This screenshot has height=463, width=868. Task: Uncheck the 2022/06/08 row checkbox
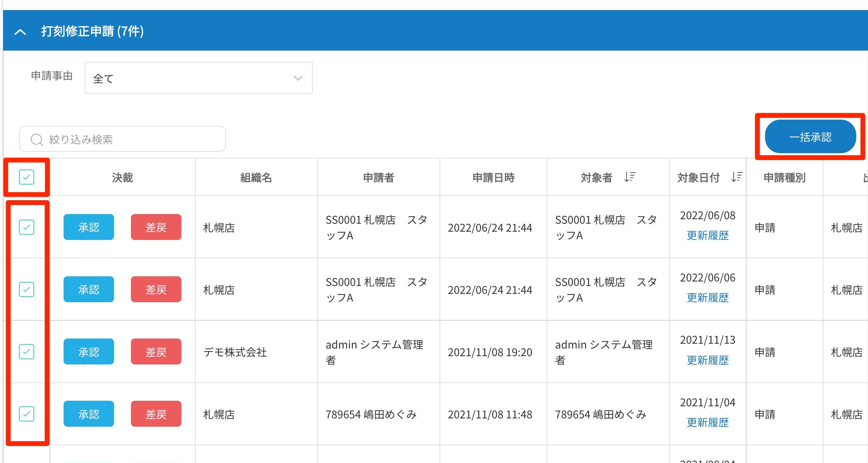(27, 227)
